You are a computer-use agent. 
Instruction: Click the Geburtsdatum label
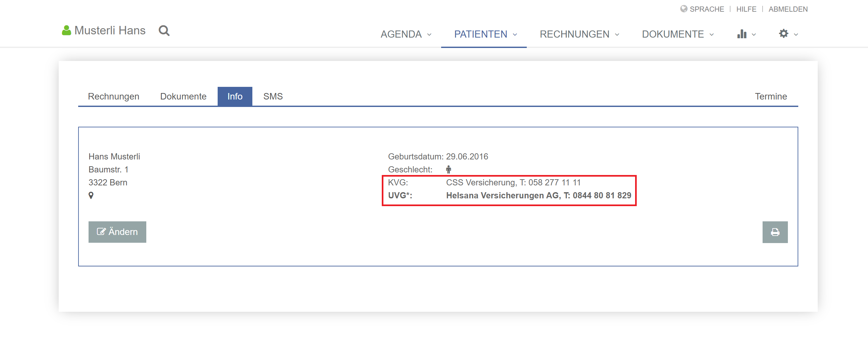tap(416, 157)
